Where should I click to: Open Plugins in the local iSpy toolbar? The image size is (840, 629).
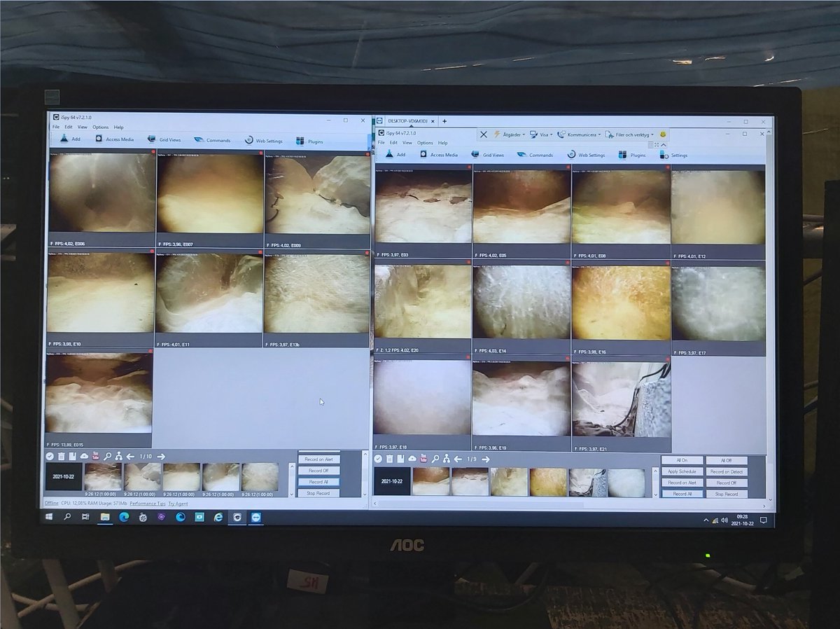[309, 141]
